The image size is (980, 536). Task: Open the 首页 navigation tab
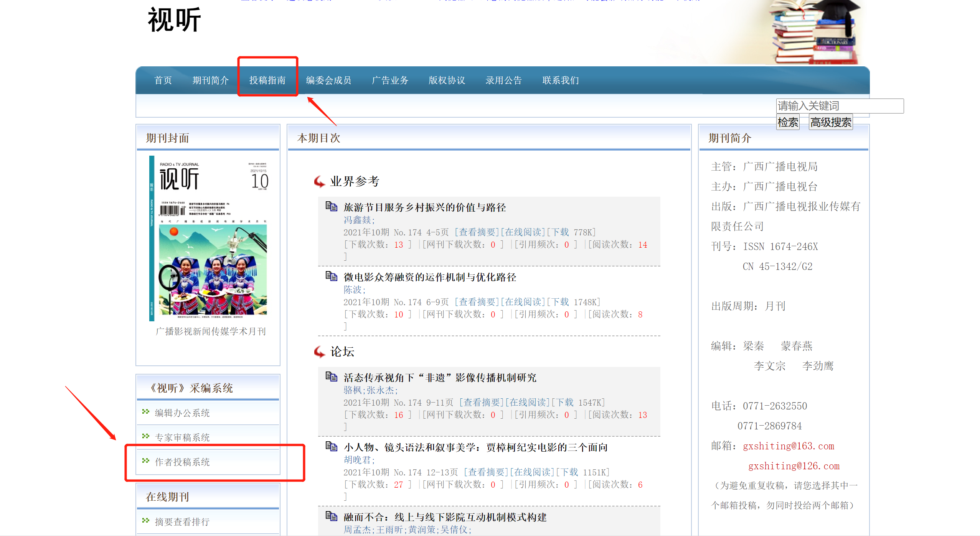click(x=163, y=80)
